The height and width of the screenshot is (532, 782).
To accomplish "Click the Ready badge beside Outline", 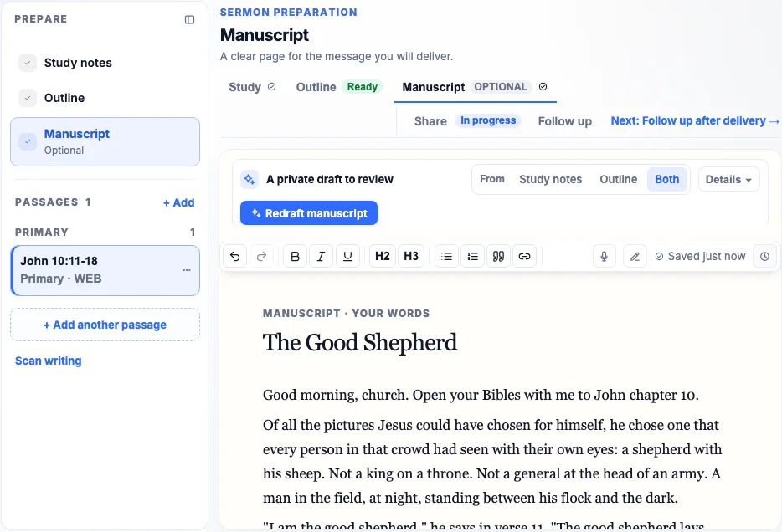I will tap(362, 87).
